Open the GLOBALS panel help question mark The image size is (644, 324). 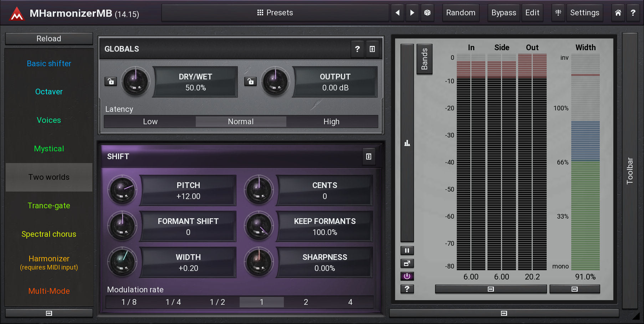pos(357,49)
